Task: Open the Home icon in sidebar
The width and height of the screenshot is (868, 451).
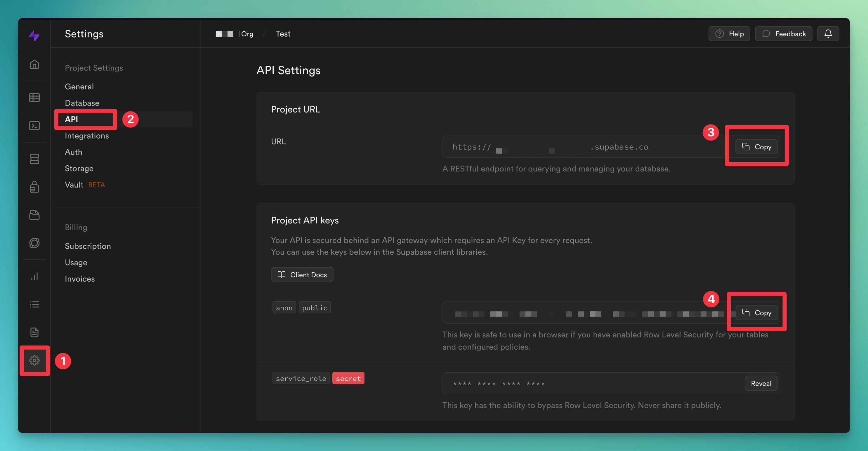Action: (x=34, y=64)
